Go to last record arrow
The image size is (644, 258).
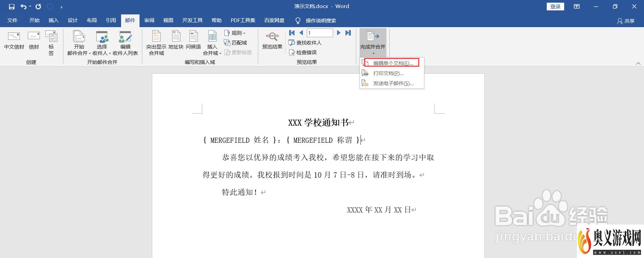pos(348,33)
